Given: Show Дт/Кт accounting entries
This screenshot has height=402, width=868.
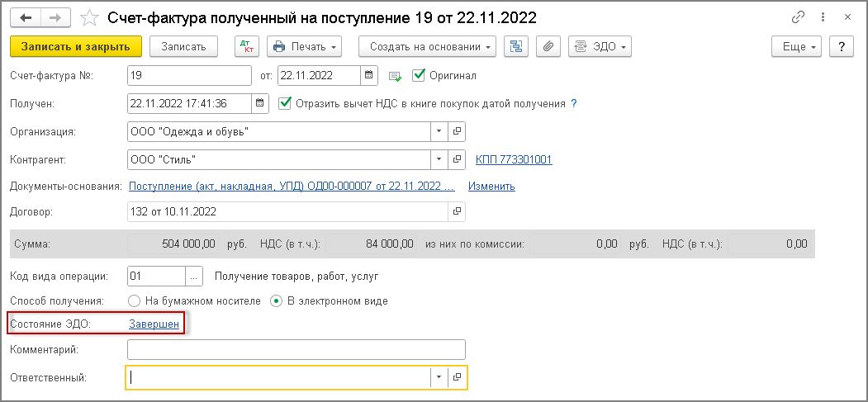Looking at the screenshot, I should pyautogui.click(x=247, y=47).
